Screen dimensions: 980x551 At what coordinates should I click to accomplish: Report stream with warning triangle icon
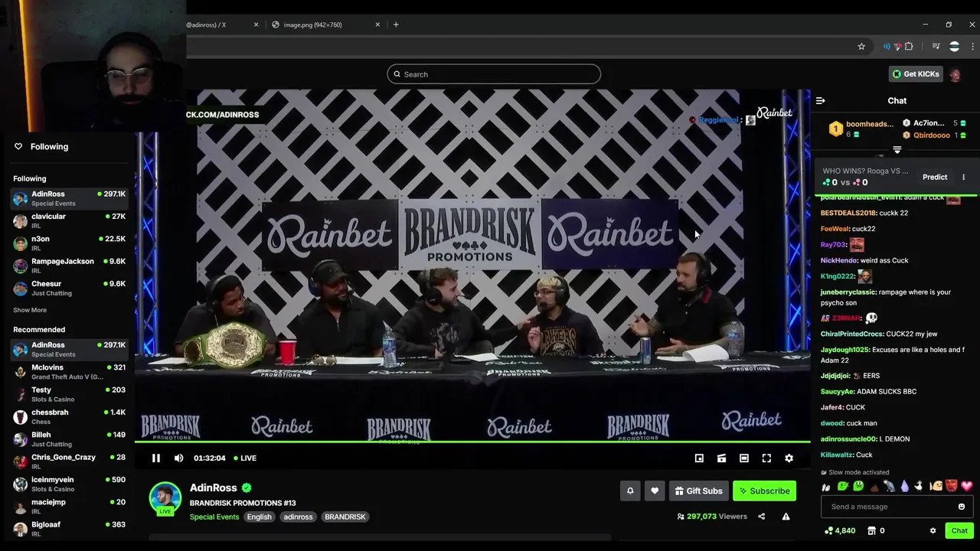point(786,517)
